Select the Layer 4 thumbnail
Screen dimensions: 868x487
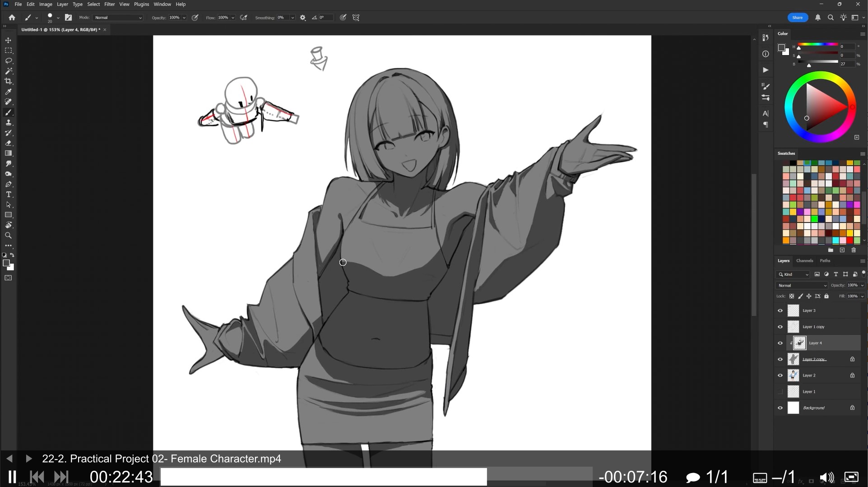pyautogui.click(x=799, y=343)
